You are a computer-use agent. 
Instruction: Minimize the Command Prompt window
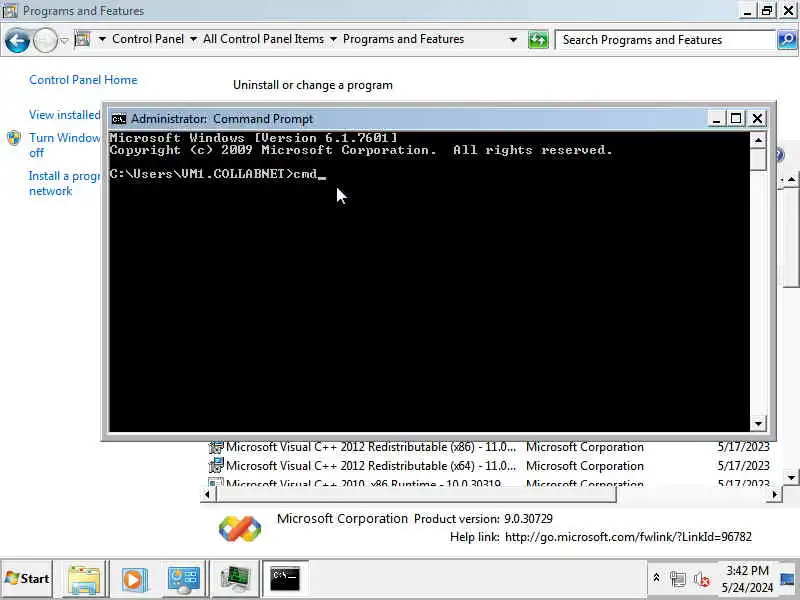(716, 119)
